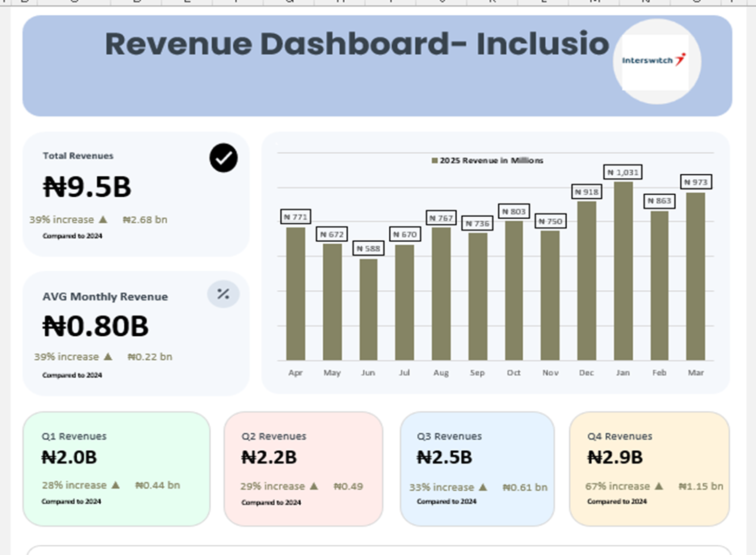Select the Revenue Dashboard title text
This screenshot has height=555, width=756.
pyautogui.click(x=357, y=44)
